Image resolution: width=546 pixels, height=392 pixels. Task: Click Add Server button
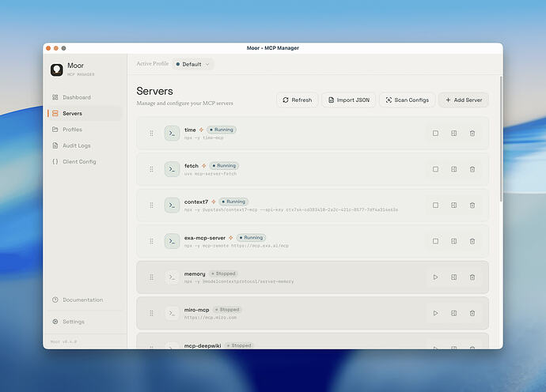pyautogui.click(x=464, y=100)
